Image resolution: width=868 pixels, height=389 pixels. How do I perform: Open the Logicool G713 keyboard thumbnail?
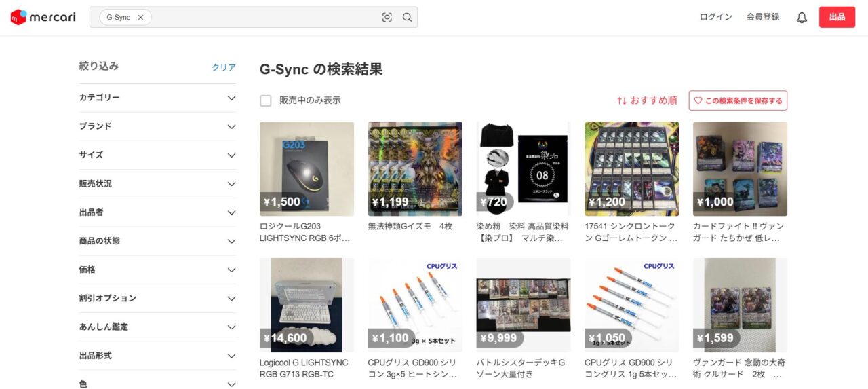(x=307, y=305)
